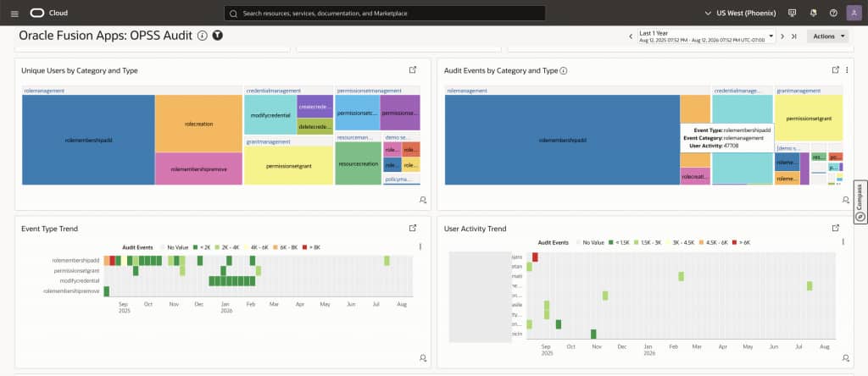The image size is (868, 376).
Task: Open Unique Users widget in Log Explorer
Action: 413,70
